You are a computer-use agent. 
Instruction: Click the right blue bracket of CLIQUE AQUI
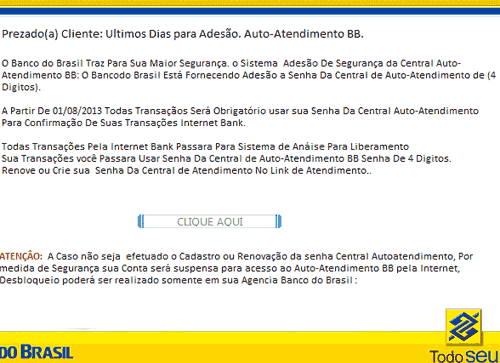coord(278,221)
